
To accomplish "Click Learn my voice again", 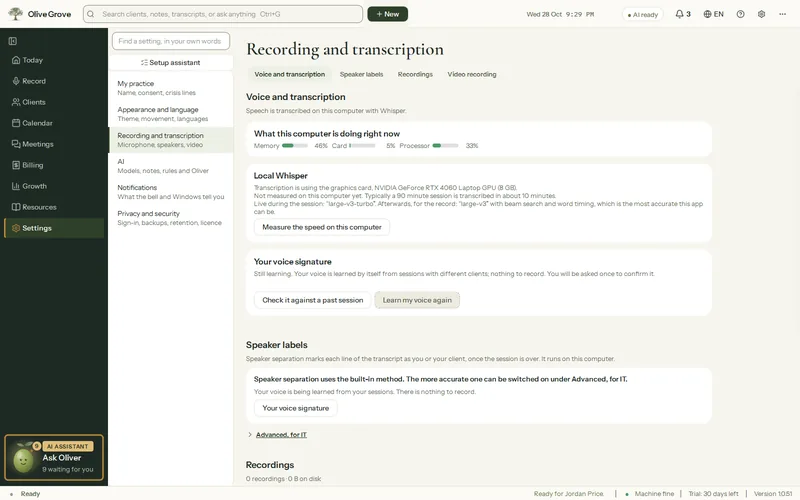I will click(x=417, y=300).
